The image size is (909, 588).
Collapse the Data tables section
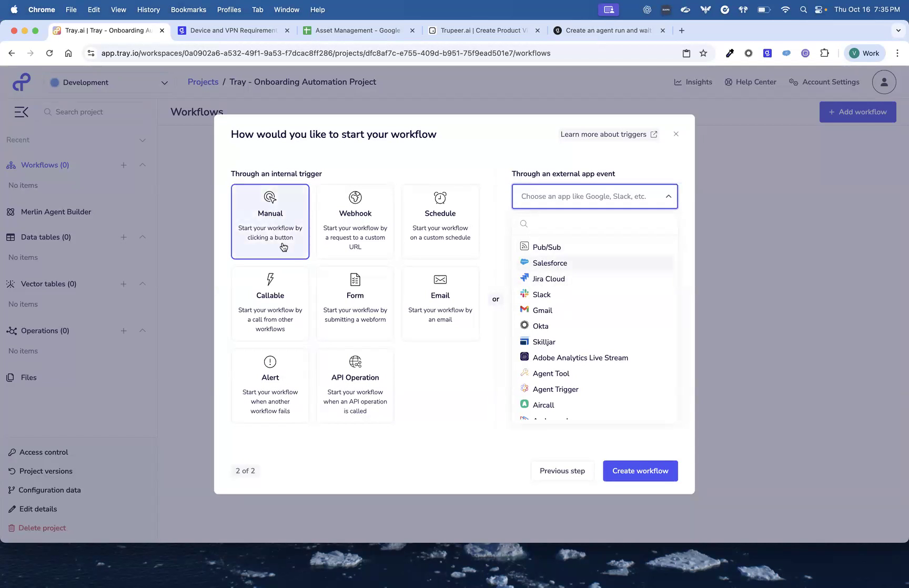pos(143,237)
